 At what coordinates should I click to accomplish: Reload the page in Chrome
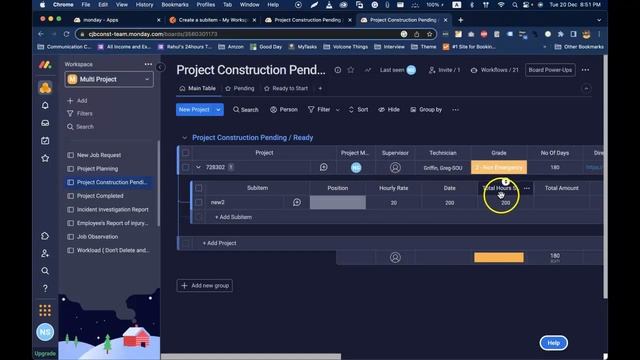[x=67, y=34]
